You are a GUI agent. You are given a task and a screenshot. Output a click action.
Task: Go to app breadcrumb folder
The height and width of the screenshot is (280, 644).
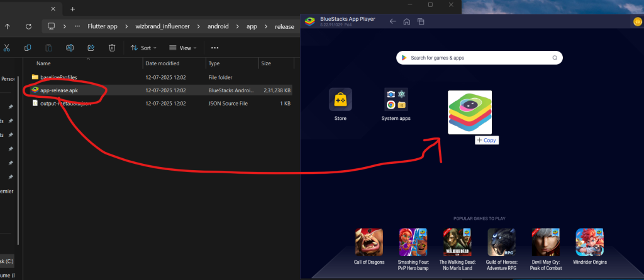tap(252, 26)
